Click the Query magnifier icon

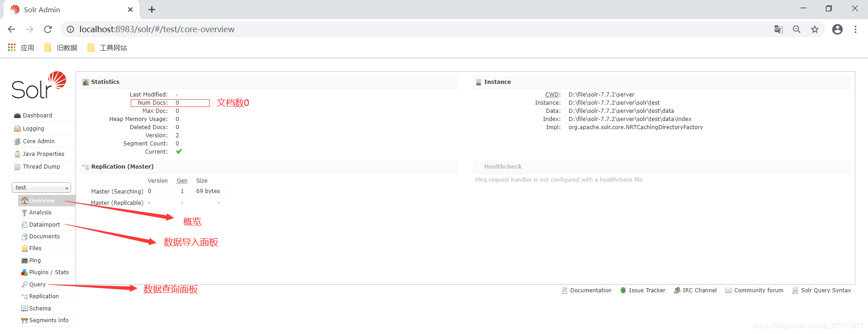click(24, 285)
